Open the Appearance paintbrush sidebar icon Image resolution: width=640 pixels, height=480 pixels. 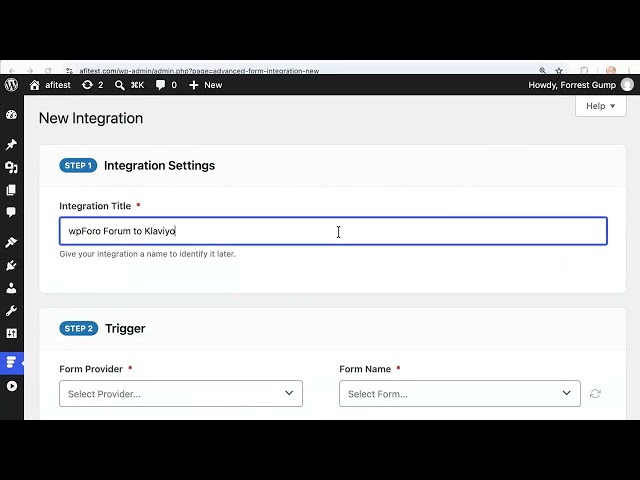coord(11,242)
